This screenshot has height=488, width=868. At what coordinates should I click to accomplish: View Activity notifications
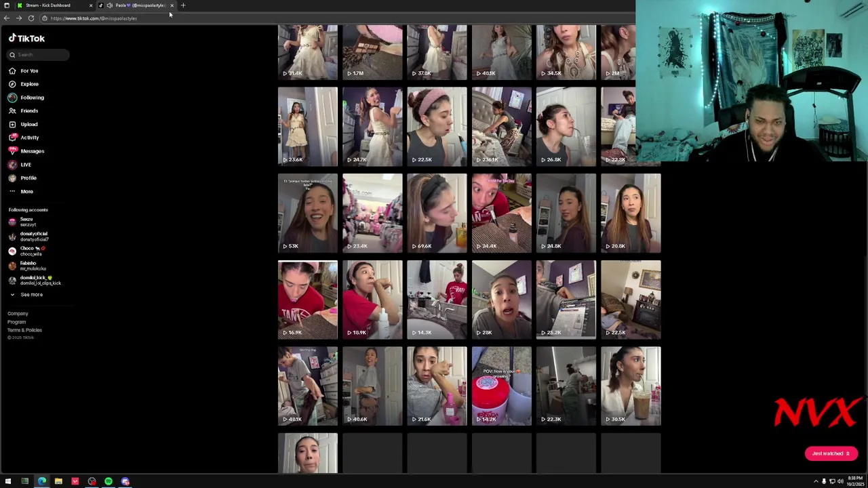(24, 138)
